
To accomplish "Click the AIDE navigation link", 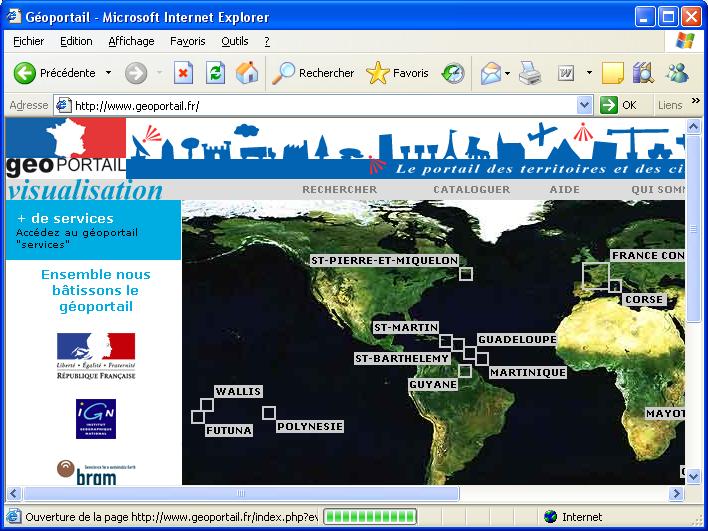I will click(x=564, y=190).
